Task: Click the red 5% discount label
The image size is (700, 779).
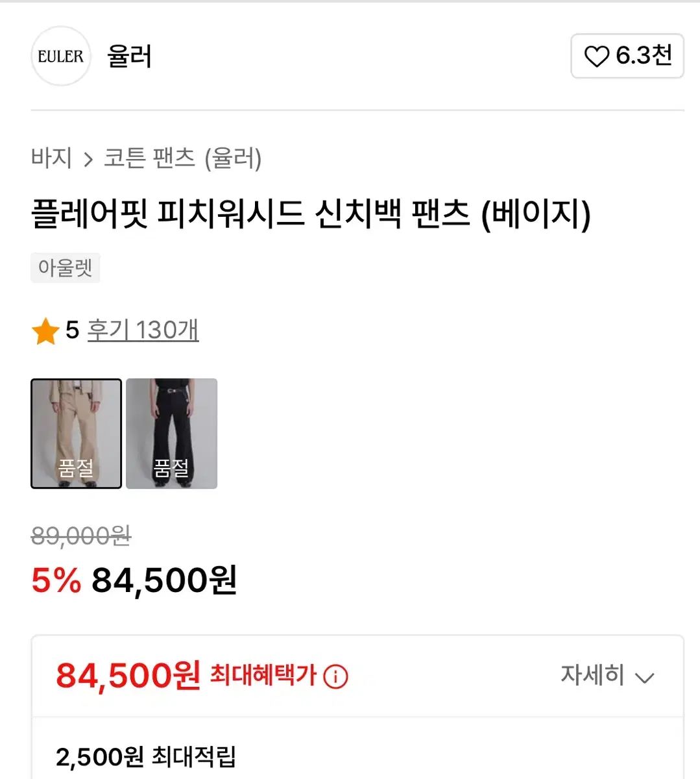Action: click(56, 580)
